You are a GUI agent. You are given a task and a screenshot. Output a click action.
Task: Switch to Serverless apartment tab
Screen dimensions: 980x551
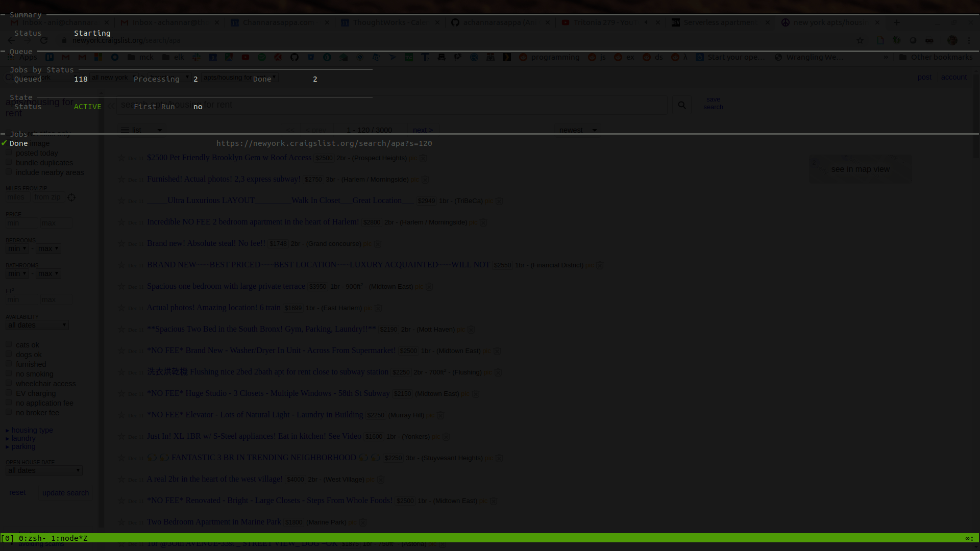pyautogui.click(x=720, y=22)
